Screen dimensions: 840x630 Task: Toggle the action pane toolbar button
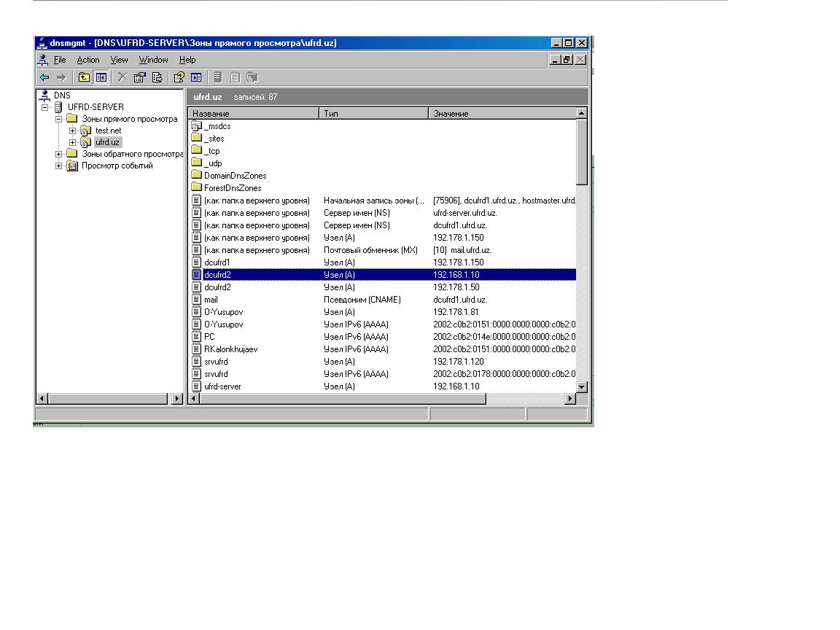coord(196,78)
